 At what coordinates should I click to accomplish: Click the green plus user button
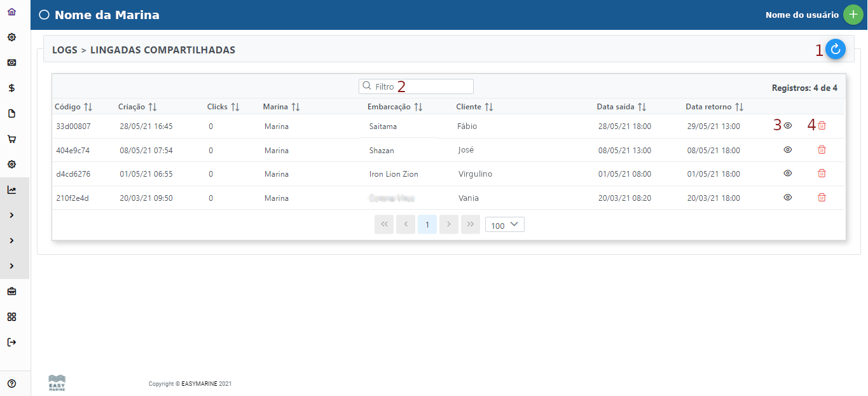853,15
